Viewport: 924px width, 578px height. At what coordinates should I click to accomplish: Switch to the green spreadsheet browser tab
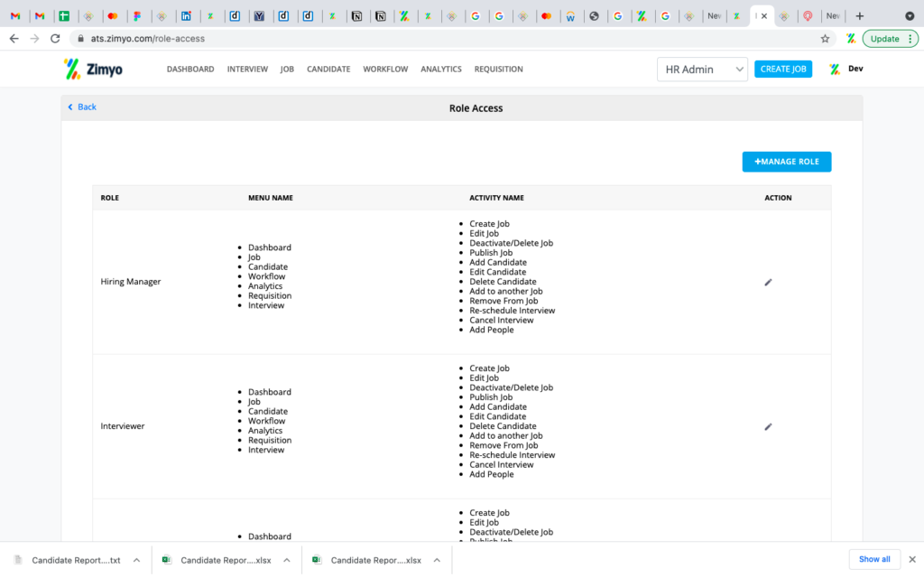[64, 16]
